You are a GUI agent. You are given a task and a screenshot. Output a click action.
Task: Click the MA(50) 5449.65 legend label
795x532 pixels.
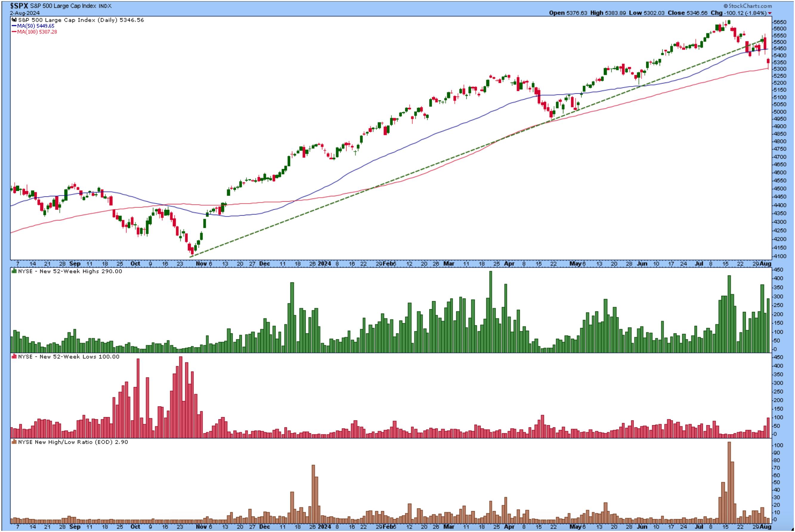coord(35,26)
